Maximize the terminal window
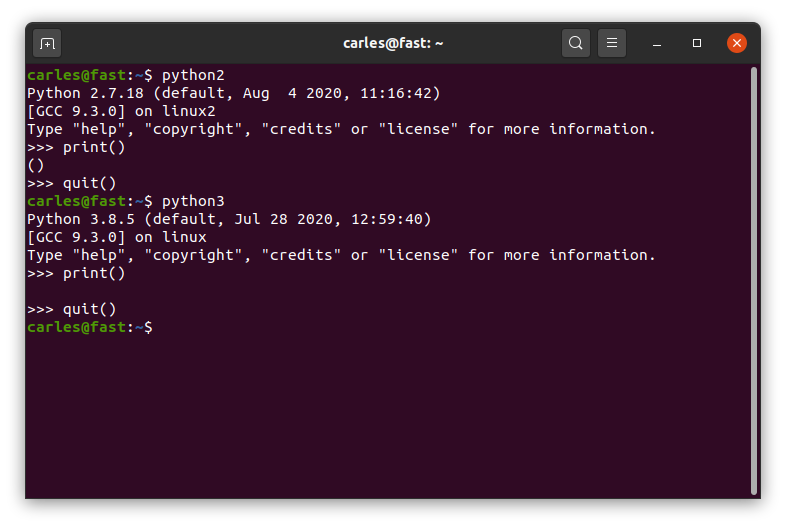This screenshot has height=527, width=786. click(697, 43)
